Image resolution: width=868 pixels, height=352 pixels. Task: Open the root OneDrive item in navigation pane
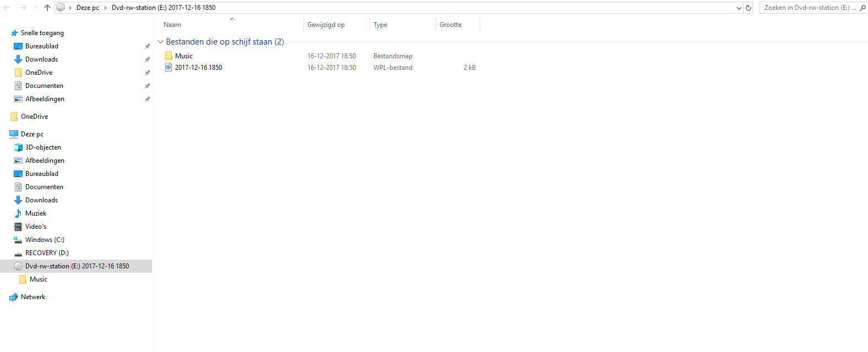tap(34, 117)
